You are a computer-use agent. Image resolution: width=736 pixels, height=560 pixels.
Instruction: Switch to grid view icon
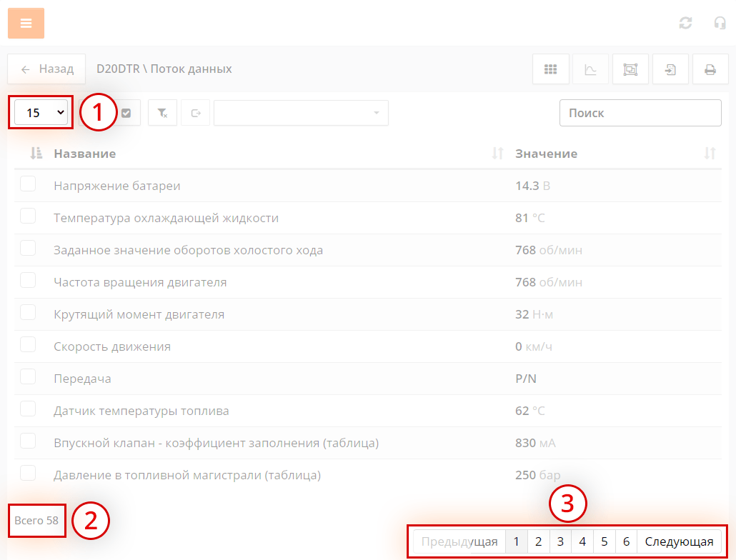point(550,69)
